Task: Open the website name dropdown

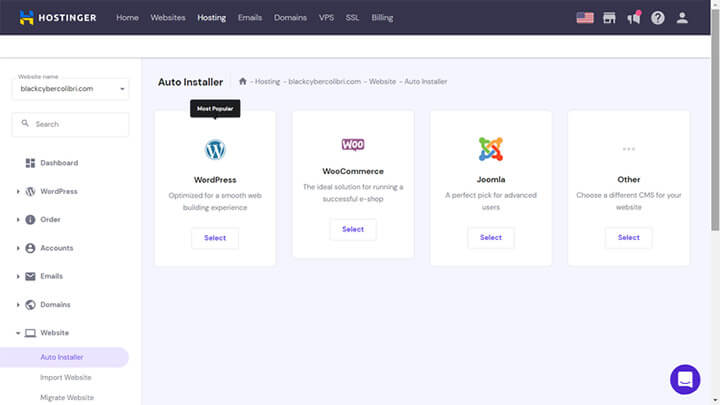Action: pyautogui.click(x=70, y=89)
